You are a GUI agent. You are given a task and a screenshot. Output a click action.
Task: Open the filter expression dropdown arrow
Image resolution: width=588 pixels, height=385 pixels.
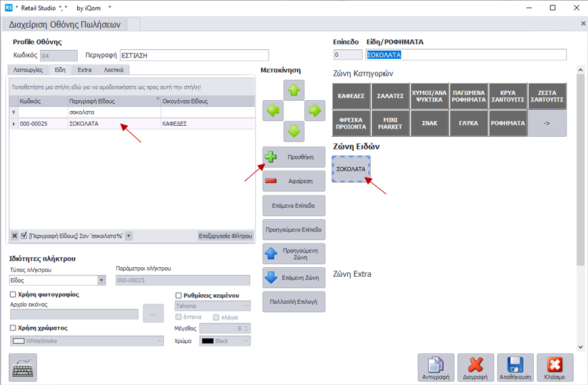[x=129, y=236]
